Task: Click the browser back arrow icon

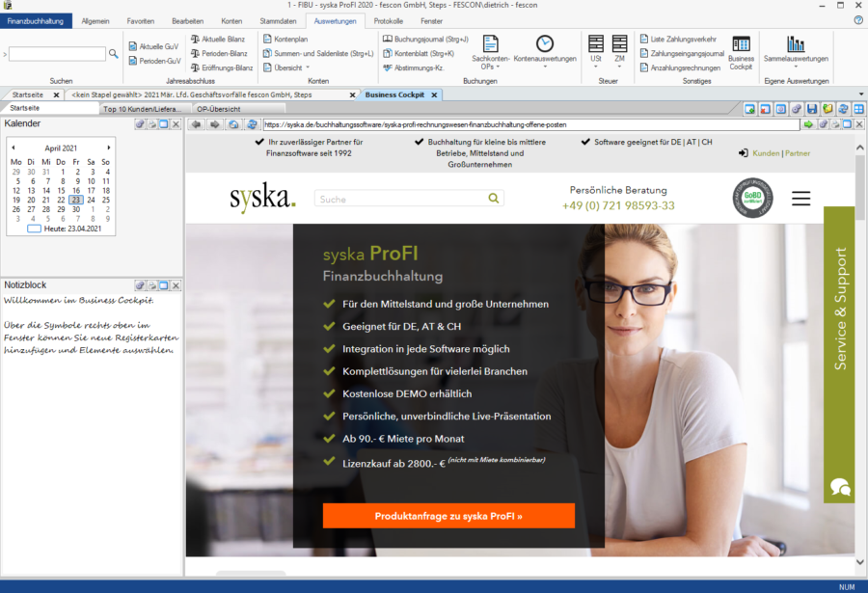Action: (197, 124)
